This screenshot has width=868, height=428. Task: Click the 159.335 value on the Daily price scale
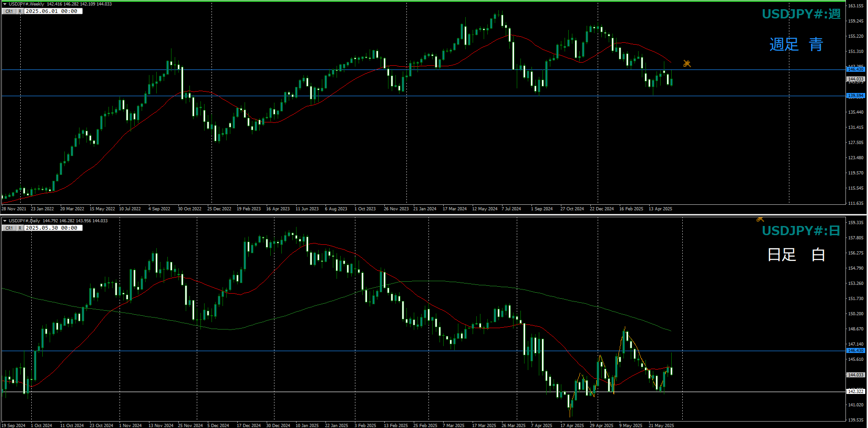coord(856,223)
